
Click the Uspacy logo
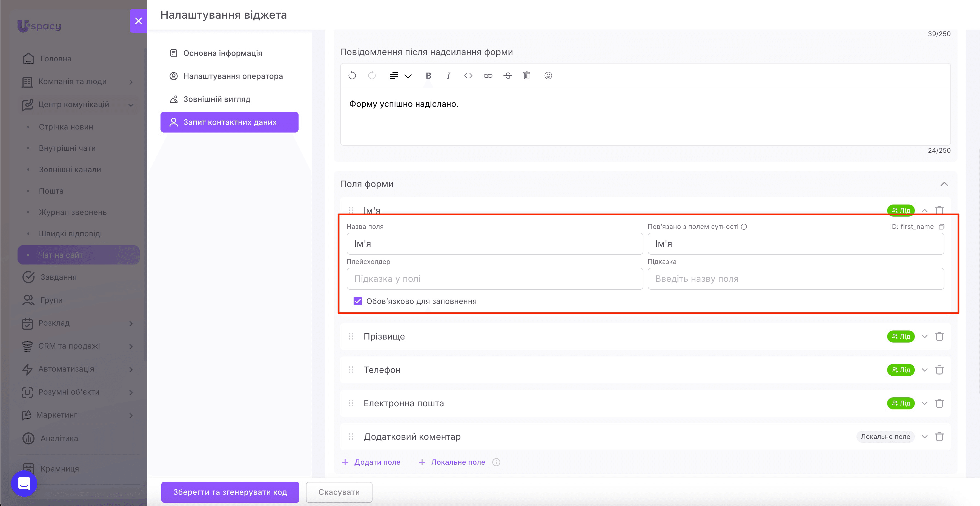[x=39, y=26]
